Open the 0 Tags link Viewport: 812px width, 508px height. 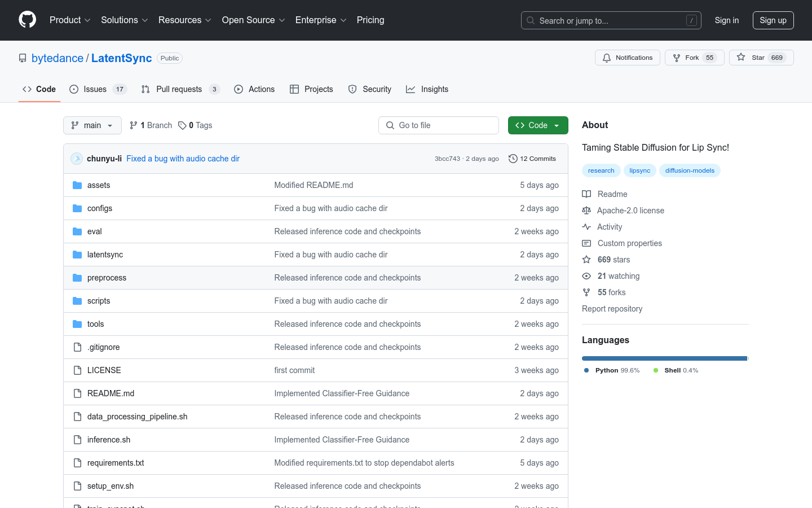click(195, 125)
